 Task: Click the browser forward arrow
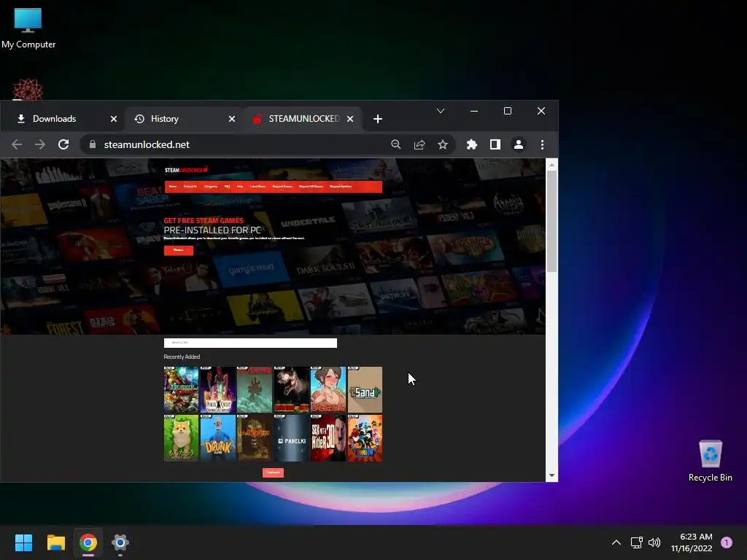pyautogui.click(x=40, y=144)
